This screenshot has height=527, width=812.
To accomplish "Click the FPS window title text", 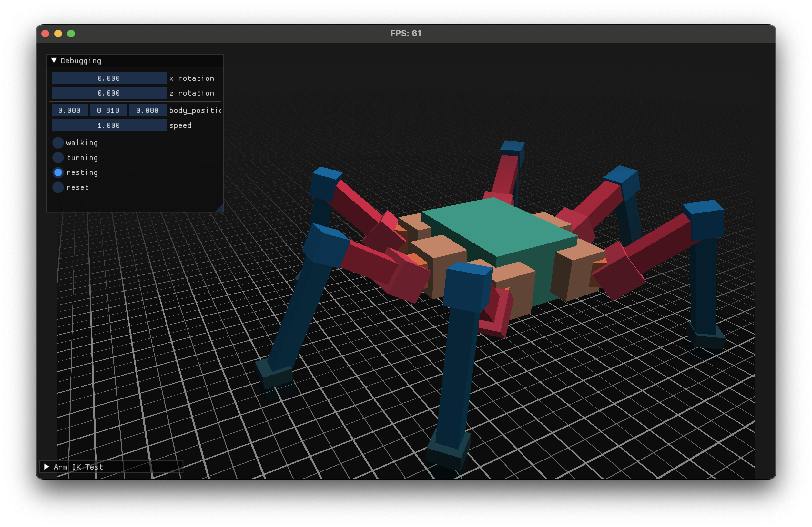I will (x=406, y=34).
